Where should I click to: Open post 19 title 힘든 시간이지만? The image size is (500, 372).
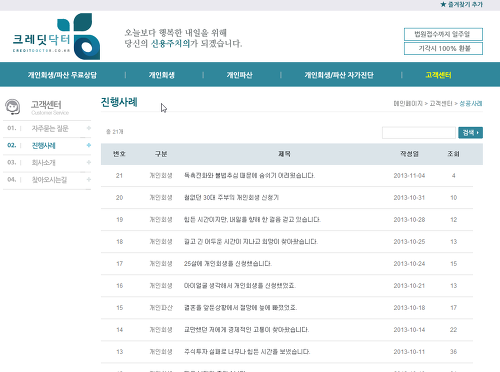[252, 220]
